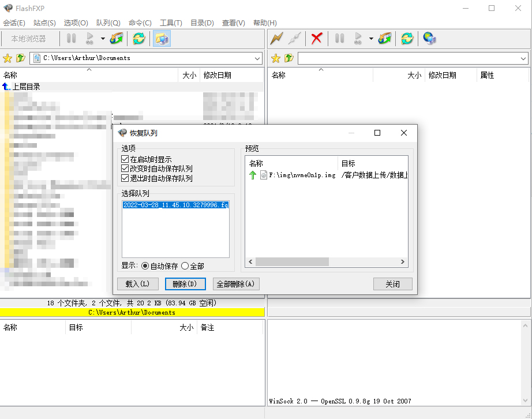
Task: Click right pane parent folder icon
Action: point(289,58)
